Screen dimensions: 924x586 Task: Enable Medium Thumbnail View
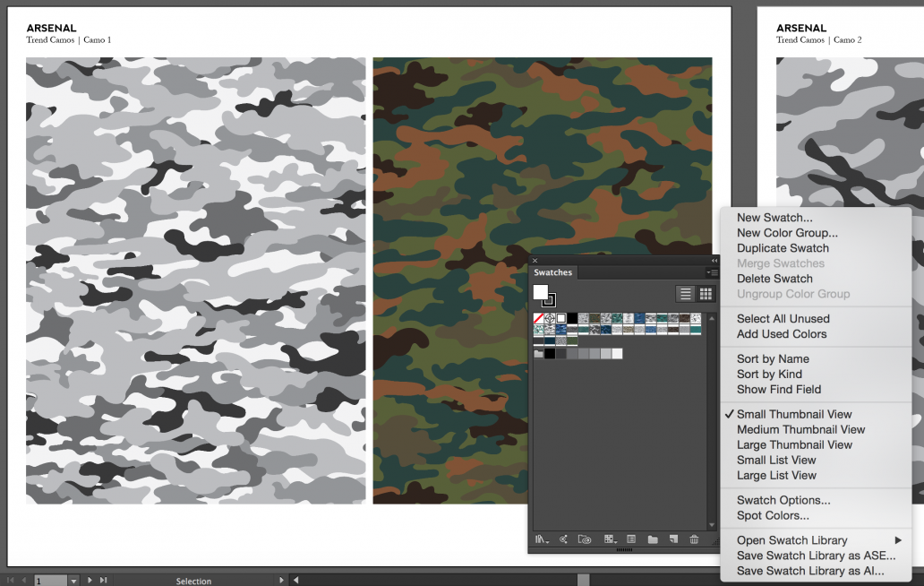[x=800, y=429]
